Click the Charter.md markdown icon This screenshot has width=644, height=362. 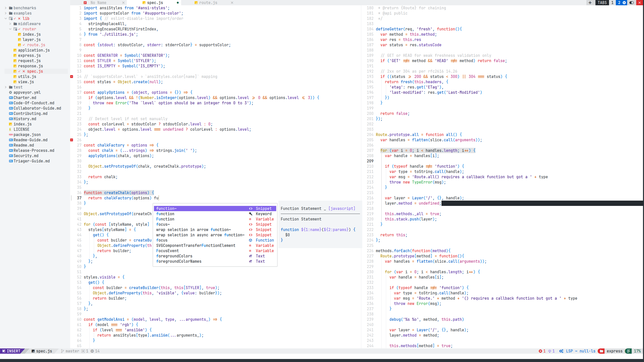point(11,98)
